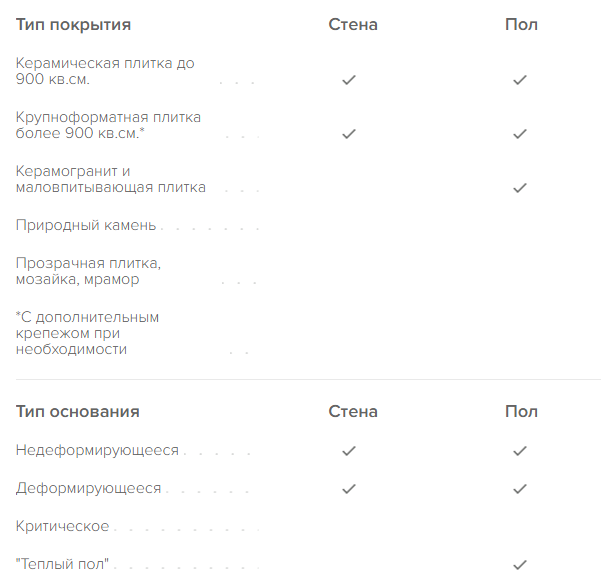Click the Стена checkmark for Деформирующееся

[x=349, y=489]
